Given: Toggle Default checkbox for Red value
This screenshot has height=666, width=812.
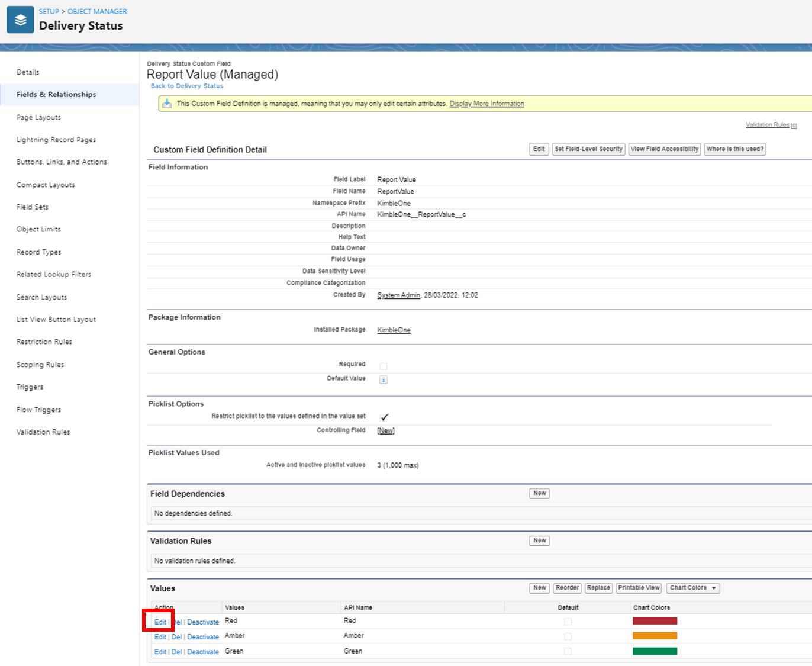Looking at the screenshot, I should [568, 622].
